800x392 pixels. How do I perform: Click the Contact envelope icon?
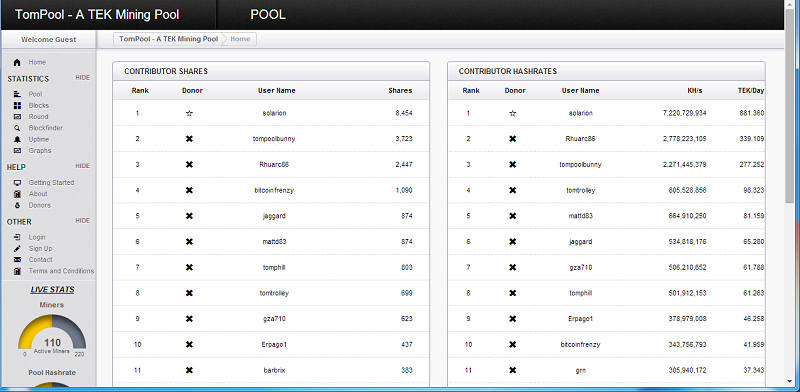(x=17, y=260)
